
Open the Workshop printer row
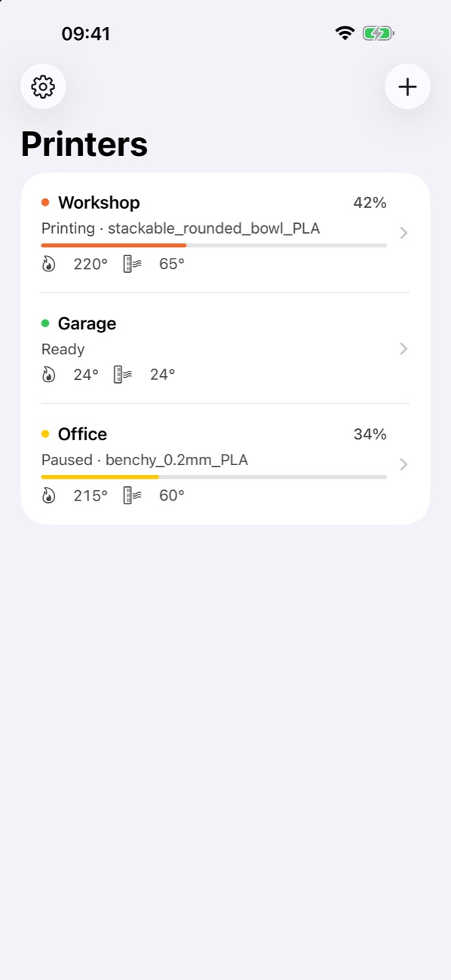[226, 233]
